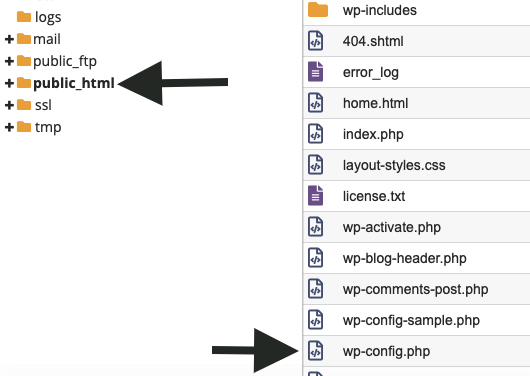Click the layout-styles.css file icon

coord(315,165)
